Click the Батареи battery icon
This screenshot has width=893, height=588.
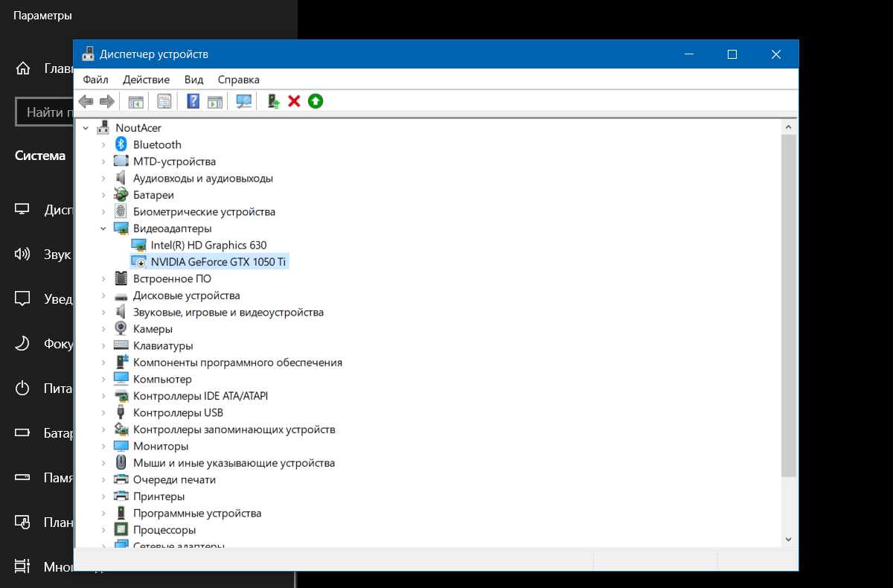[x=121, y=195]
